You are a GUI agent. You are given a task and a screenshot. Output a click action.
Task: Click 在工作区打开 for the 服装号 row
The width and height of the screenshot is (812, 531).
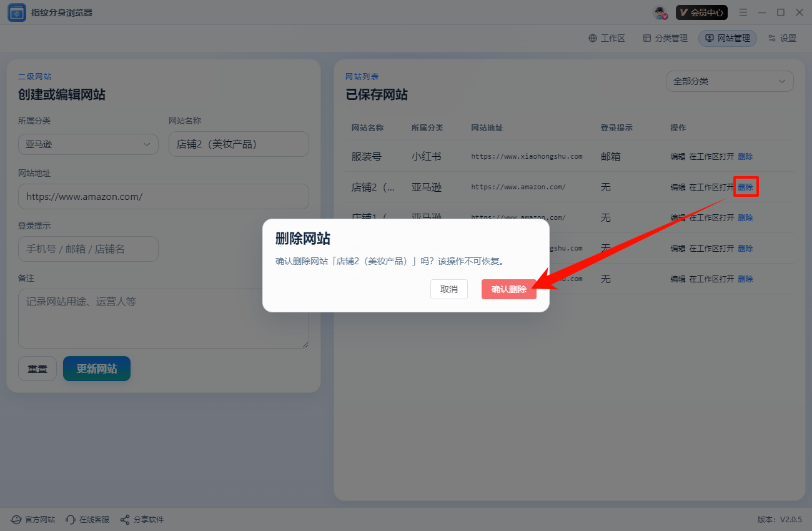[x=711, y=156]
